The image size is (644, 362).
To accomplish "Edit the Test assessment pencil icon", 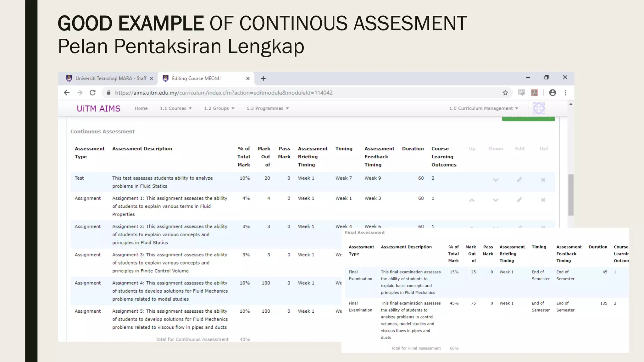I will pos(519,180).
